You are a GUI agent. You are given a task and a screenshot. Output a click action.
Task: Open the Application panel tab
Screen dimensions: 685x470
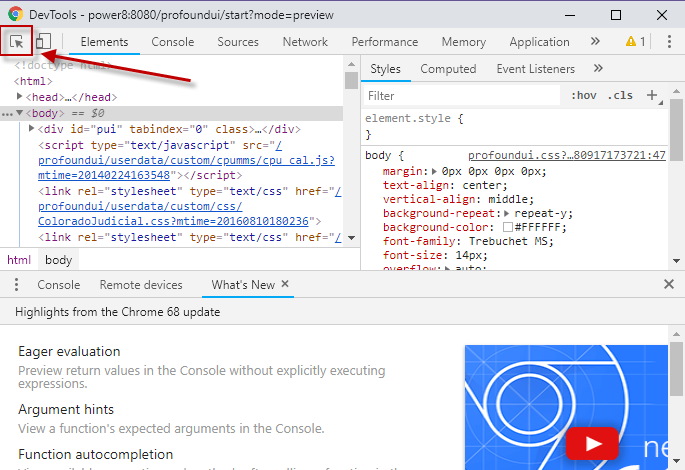click(x=539, y=42)
